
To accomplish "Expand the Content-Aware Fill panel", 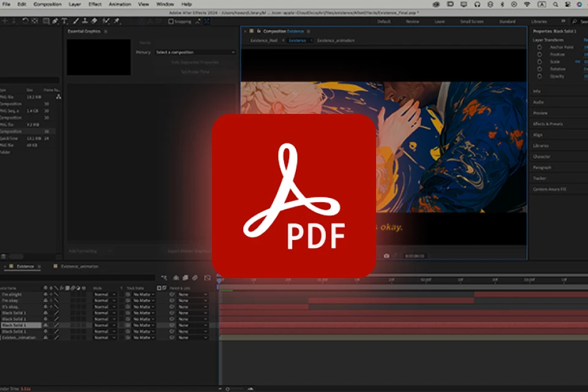I will point(549,189).
